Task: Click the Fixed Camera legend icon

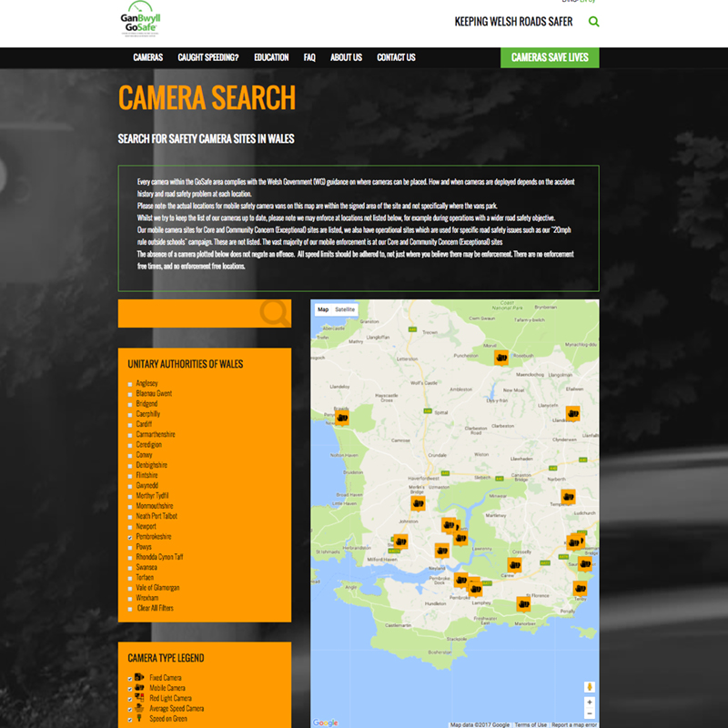Action: pos(139,677)
